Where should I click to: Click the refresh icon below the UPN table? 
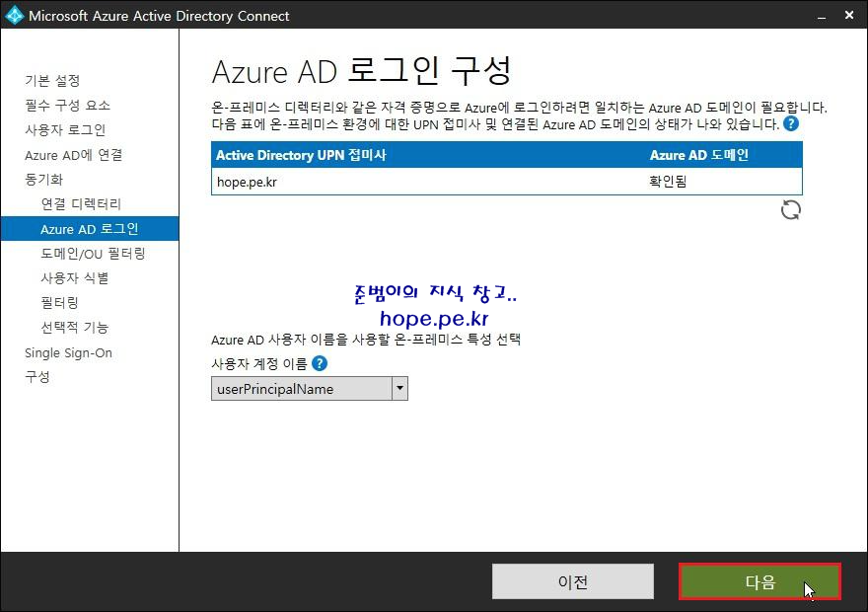790,210
